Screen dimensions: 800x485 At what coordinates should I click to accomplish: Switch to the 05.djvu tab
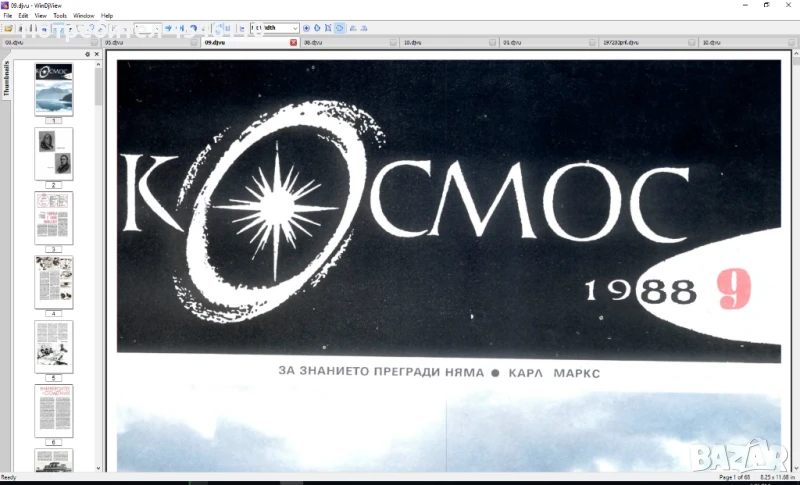coord(150,43)
